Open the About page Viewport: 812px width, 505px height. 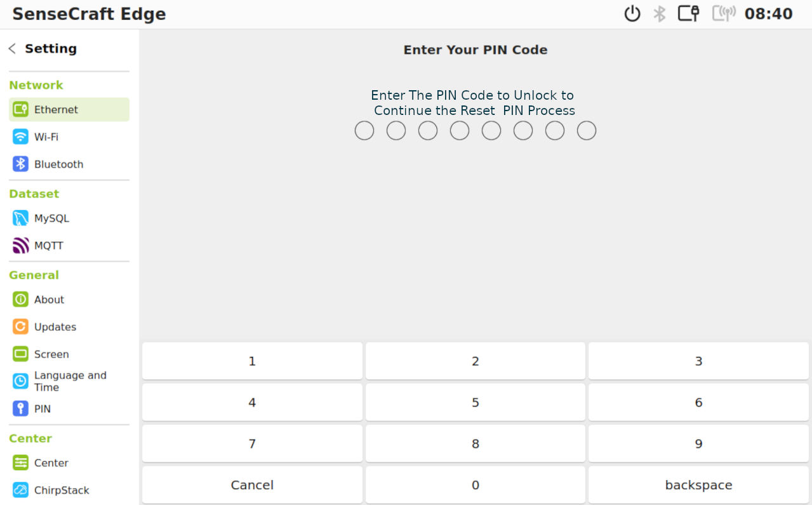69,299
